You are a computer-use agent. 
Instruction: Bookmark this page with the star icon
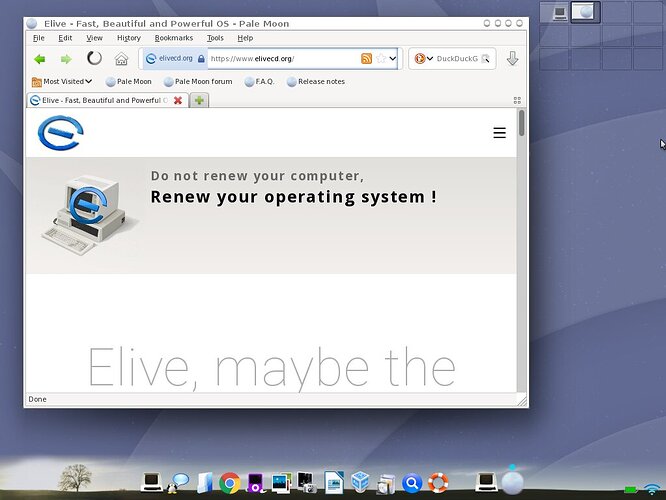click(381, 59)
